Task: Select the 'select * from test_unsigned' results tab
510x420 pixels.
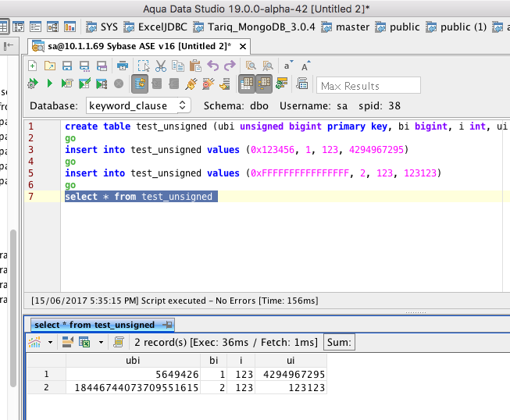Action: 102,325
